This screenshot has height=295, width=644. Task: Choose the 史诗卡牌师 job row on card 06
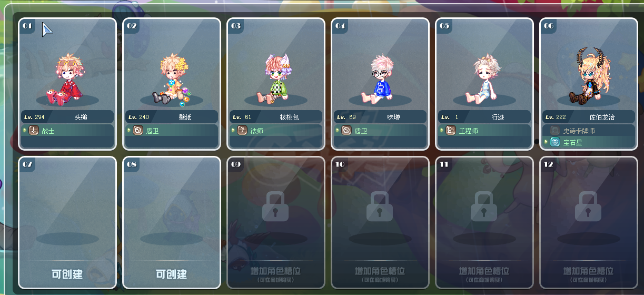[589, 130]
